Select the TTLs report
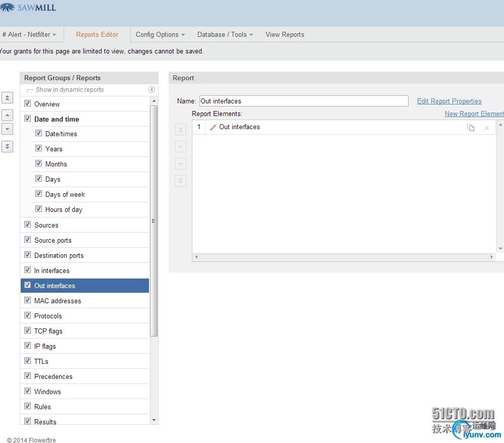The image size is (504, 443). tap(85, 361)
